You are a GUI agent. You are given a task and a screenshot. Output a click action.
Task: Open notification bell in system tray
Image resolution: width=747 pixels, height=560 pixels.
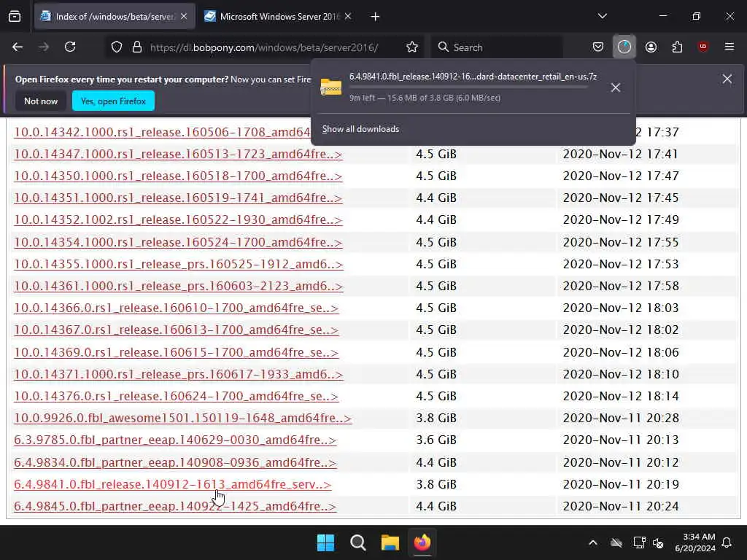pos(727,542)
